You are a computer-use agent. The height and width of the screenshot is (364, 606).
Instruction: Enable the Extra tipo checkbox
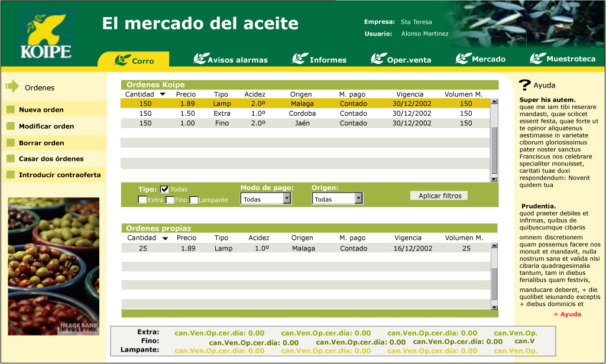tap(142, 199)
